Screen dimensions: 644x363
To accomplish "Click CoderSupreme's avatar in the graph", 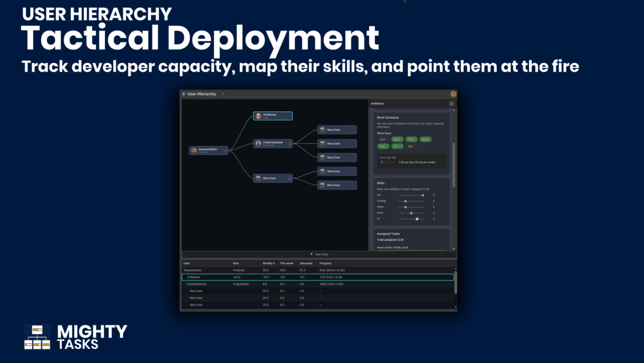I will point(259,143).
